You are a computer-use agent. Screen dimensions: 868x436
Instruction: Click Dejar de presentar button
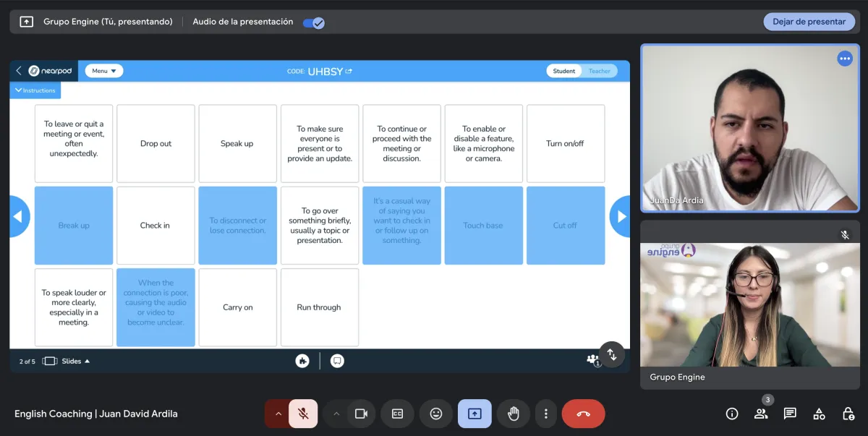point(809,22)
